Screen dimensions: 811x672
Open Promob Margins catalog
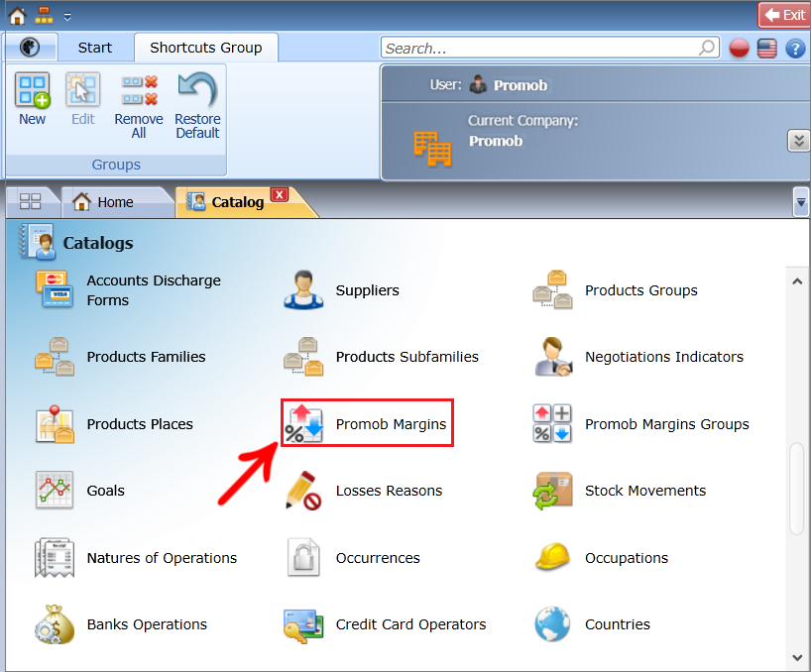[x=367, y=423]
